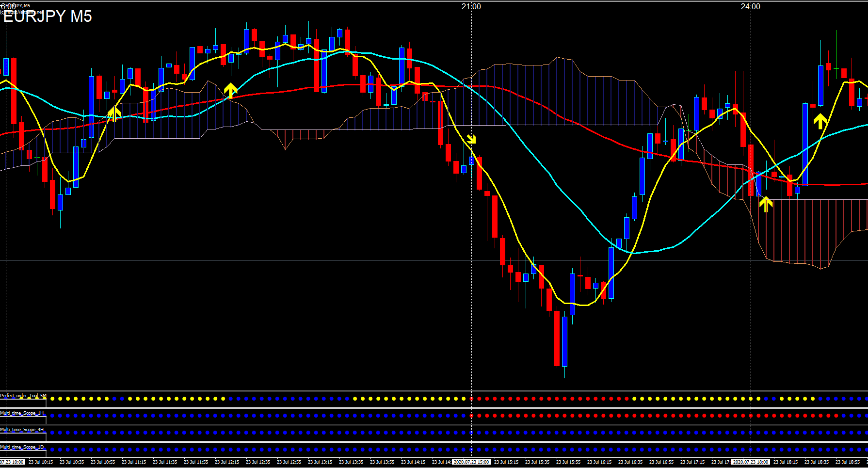Image resolution: width=868 pixels, height=468 pixels.
Task: Click the 23 Jul 15:35 axis label
Action: pyautogui.click(x=537, y=462)
